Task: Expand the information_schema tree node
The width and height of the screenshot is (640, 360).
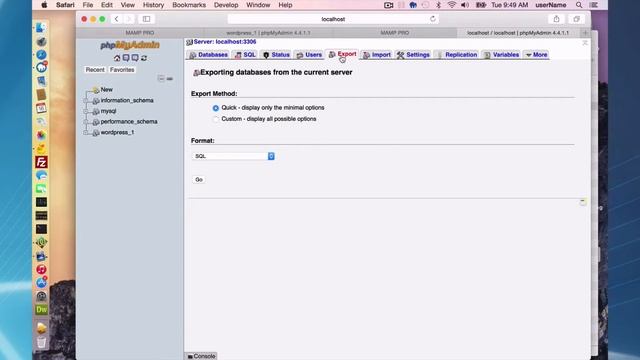Action: tap(86, 100)
